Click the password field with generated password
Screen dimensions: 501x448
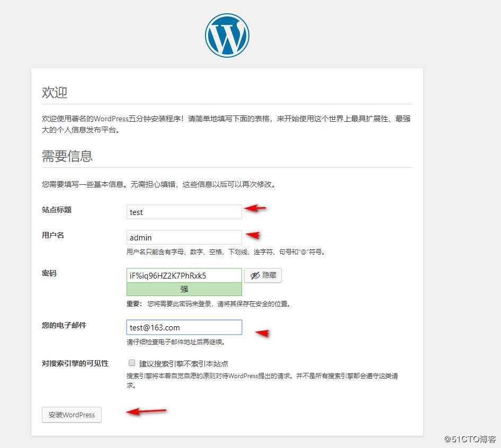click(x=184, y=275)
